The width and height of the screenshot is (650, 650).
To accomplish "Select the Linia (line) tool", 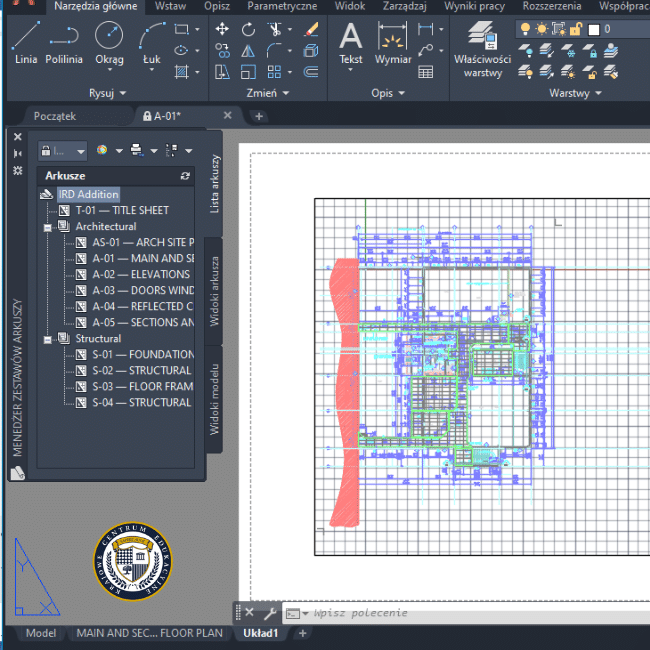I will click(x=26, y=43).
